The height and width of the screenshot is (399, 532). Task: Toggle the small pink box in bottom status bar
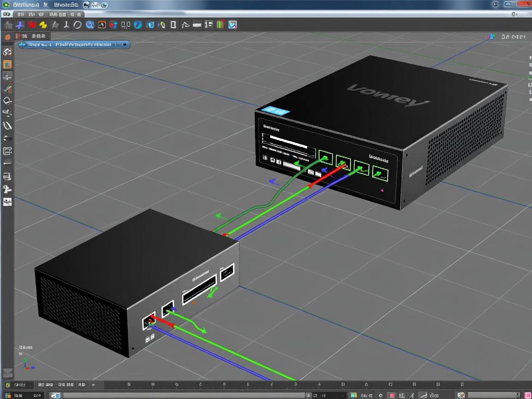coord(391,395)
